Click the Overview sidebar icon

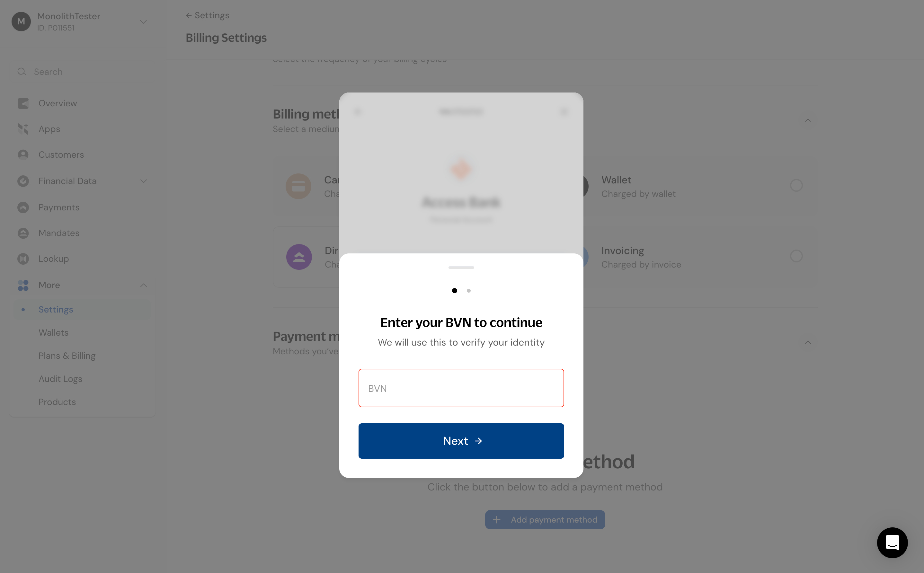23,103
